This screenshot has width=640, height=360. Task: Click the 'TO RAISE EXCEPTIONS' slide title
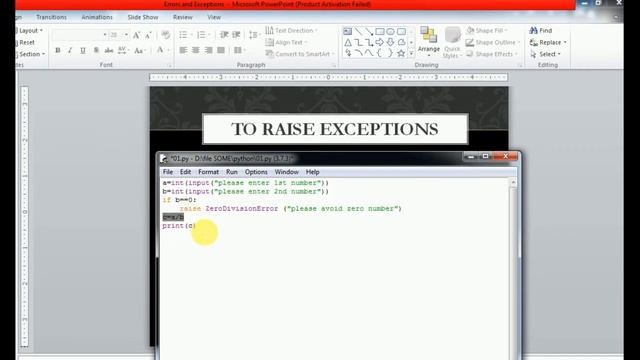(x=335, y=129)
